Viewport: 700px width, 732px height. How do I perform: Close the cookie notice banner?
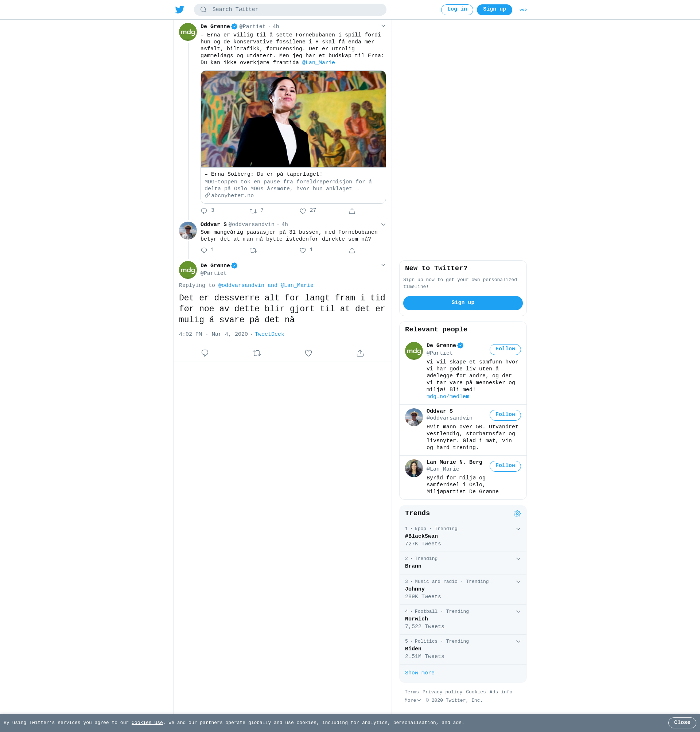pyautogui.click(x=682, y=723)
